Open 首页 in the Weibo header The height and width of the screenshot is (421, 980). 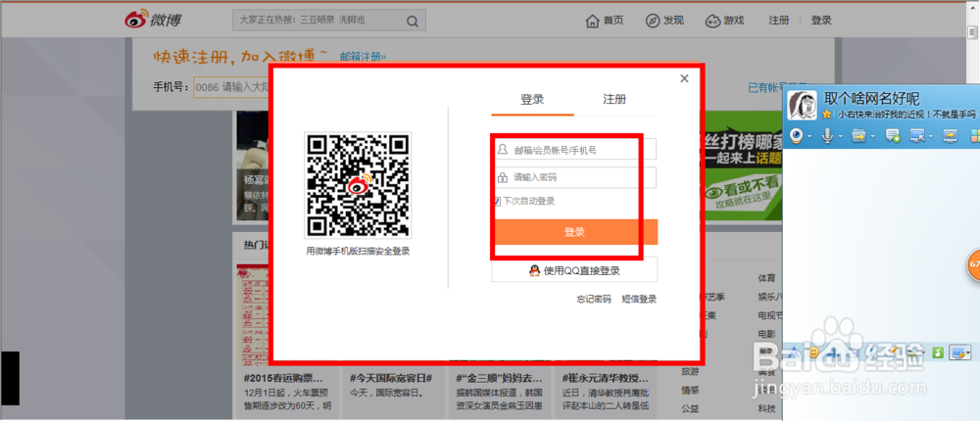605,21
